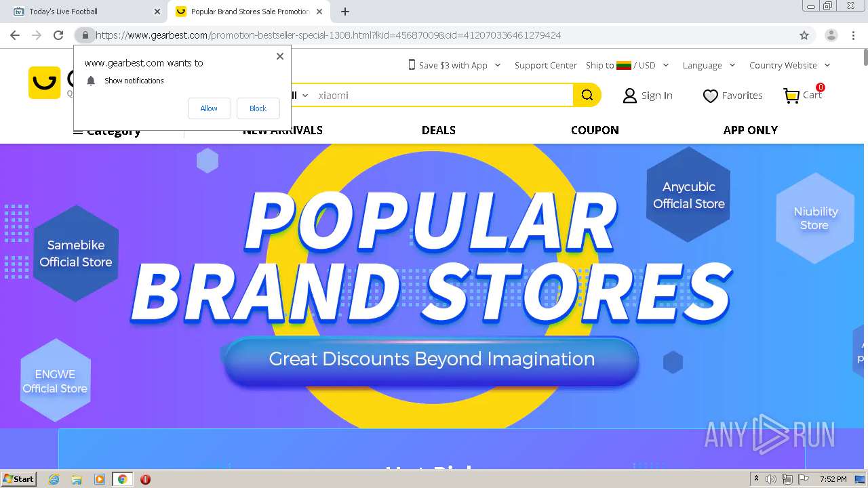This screenshot has width=868, height=488.
Task: Click the Sign In link
Action: point(657,96)
